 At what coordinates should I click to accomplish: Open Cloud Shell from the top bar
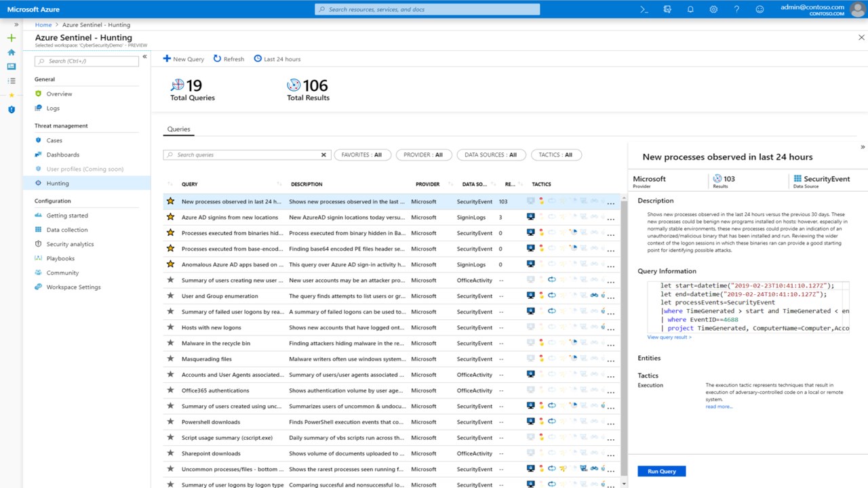[x=644, y=9]
